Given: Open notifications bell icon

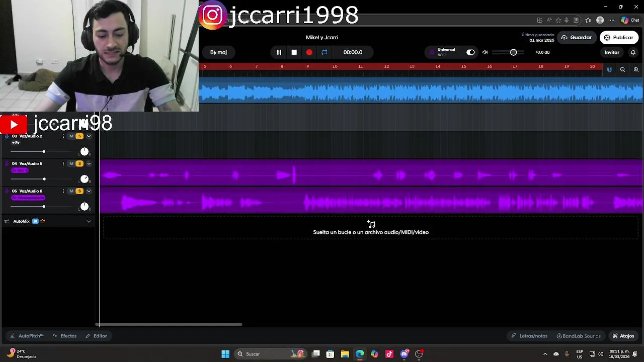Looking at the screenshot, I should coord(633,52).
